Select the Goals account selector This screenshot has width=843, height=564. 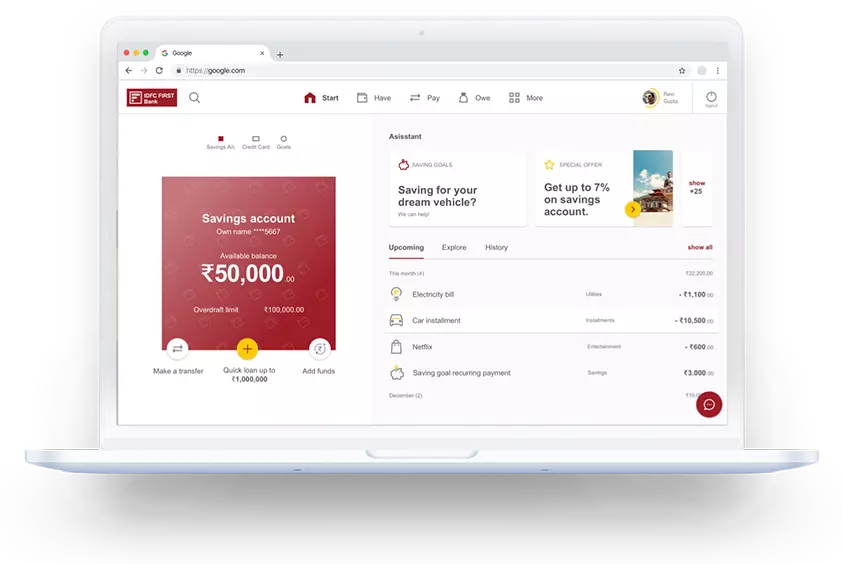pyautogui.click(x=284, y=141)
